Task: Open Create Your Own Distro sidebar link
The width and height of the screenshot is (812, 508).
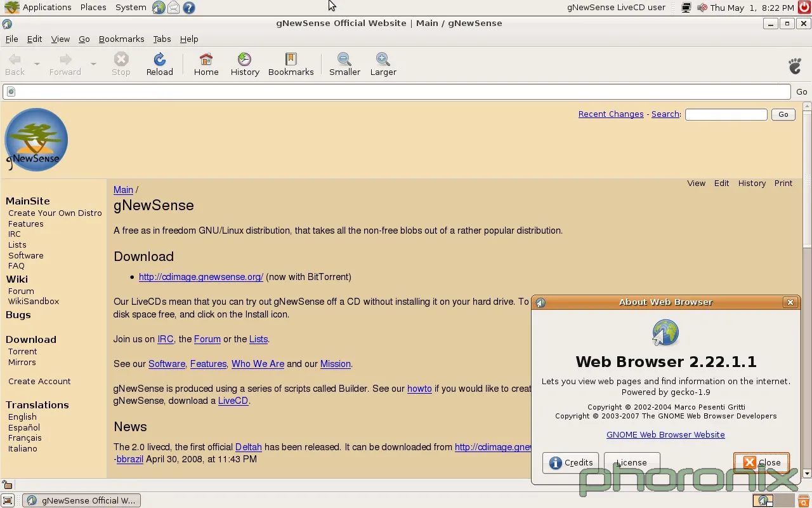Action: click(55, 213)
